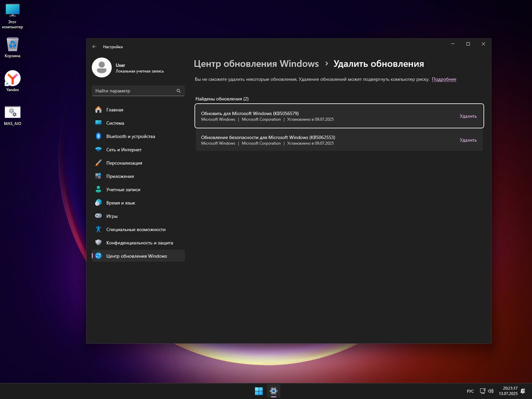The image size is (532, 399).
Task: Open Сеть и Интернет section
Action: pos(138,149)
